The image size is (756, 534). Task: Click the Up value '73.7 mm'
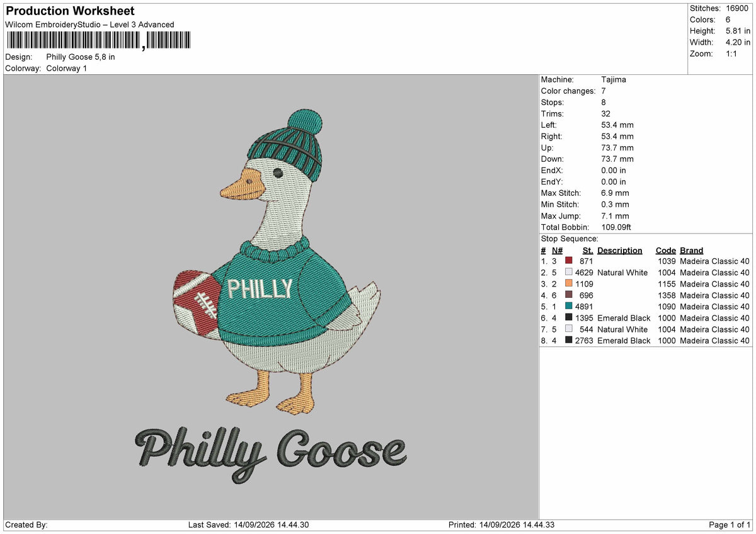pyautogui.click(x=617, y=148)
